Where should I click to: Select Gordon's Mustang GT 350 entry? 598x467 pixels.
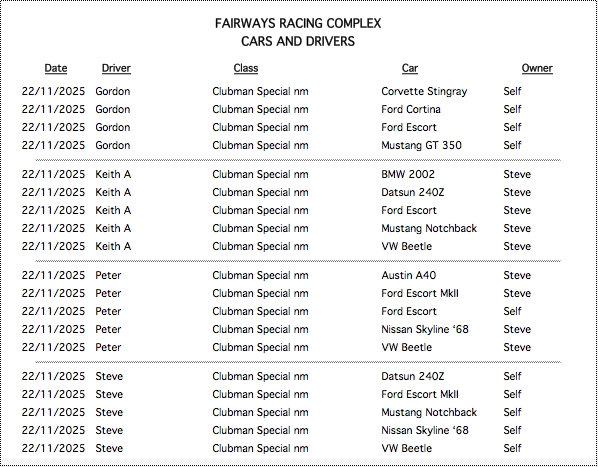coord(421,145)
